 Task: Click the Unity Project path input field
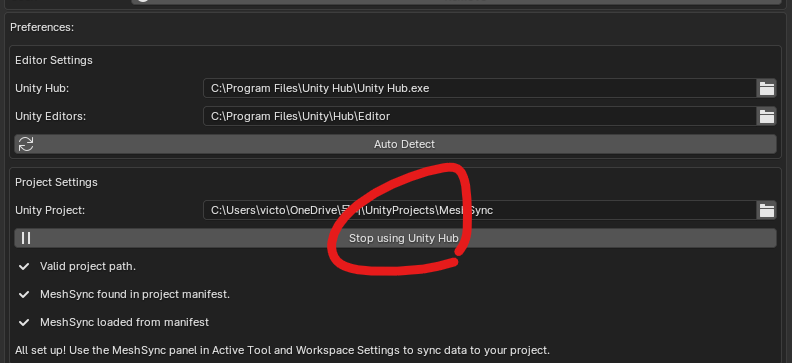480,211
